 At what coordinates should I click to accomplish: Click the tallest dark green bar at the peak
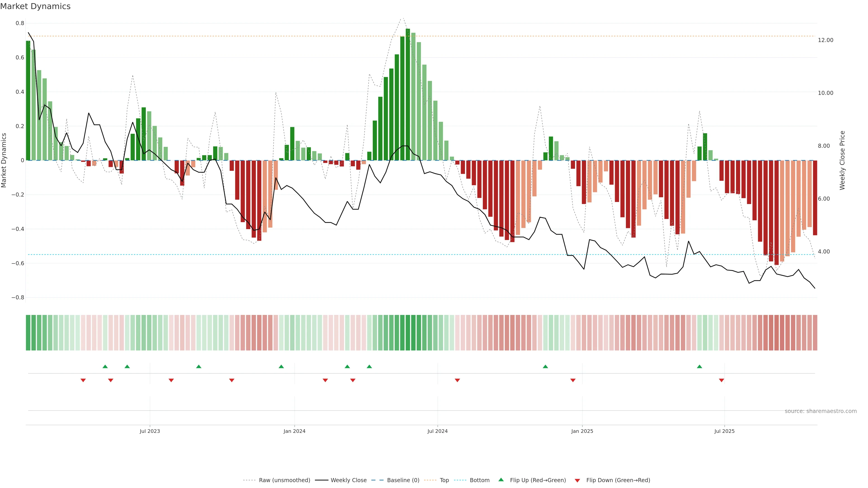click(408, 94)
